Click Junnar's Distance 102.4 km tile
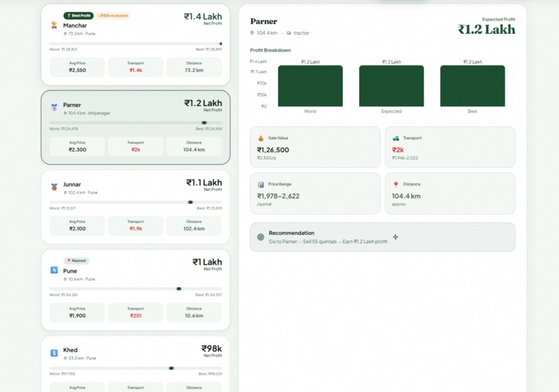Screen dimensions: 559x392 [x=194, y=225]
